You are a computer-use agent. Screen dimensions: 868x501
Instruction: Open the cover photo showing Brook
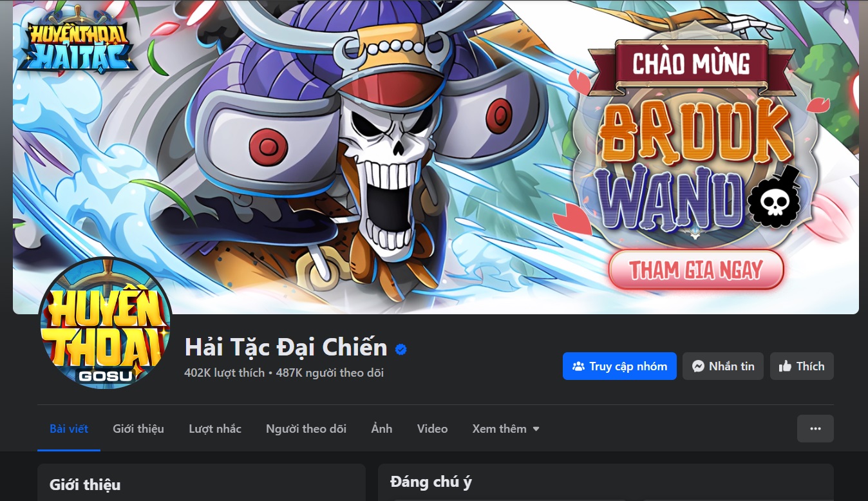point(436,157)
